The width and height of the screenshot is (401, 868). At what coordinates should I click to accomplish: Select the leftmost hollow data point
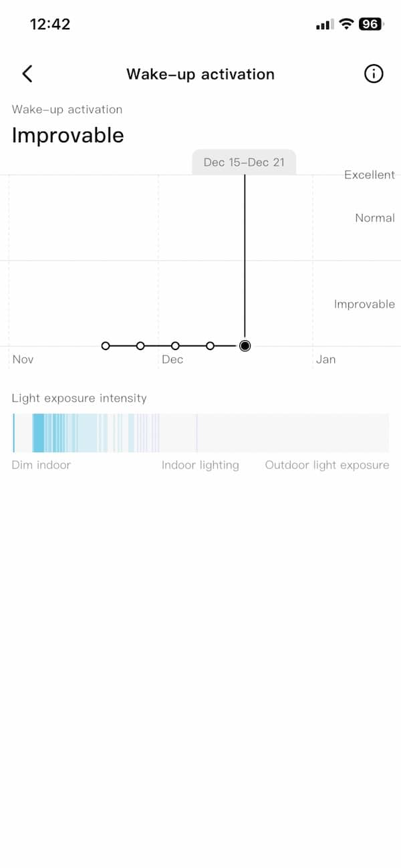[x=106, y=345]
